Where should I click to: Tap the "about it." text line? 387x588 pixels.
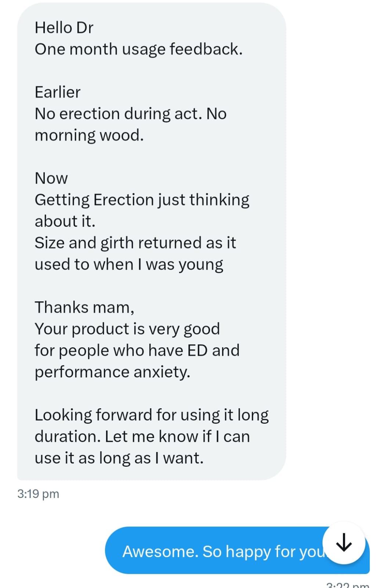click(x=65, y=221)
